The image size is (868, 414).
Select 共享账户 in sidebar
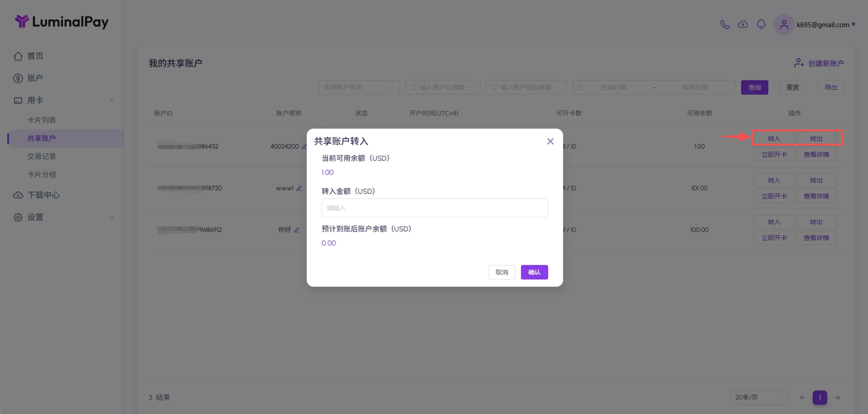pos(65,138)
